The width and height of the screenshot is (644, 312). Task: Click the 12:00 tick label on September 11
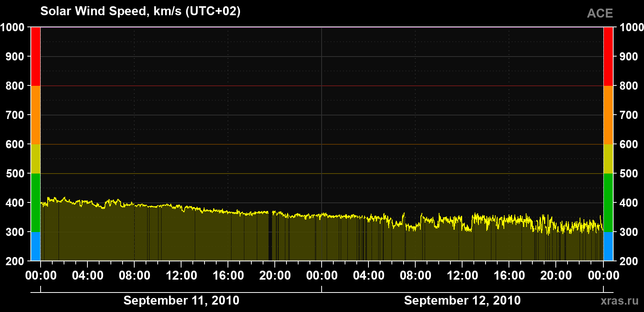(x=181, y=275)
